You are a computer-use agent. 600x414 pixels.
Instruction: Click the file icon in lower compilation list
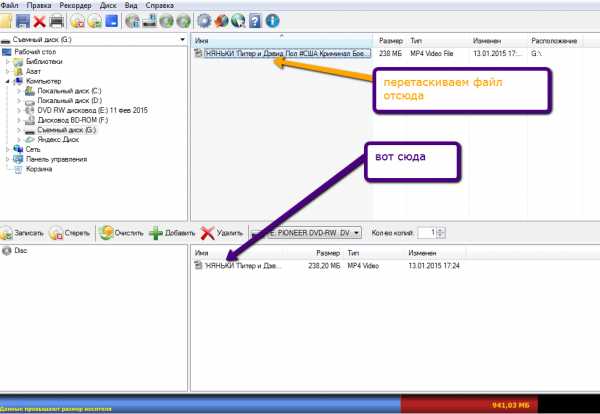pyautogui.click(x=198, y=265)
